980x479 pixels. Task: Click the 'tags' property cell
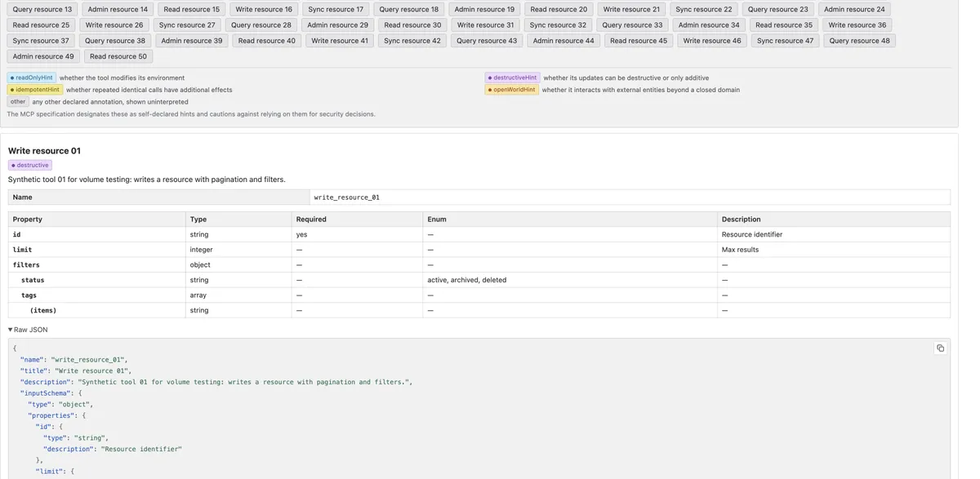click(97, 295)
